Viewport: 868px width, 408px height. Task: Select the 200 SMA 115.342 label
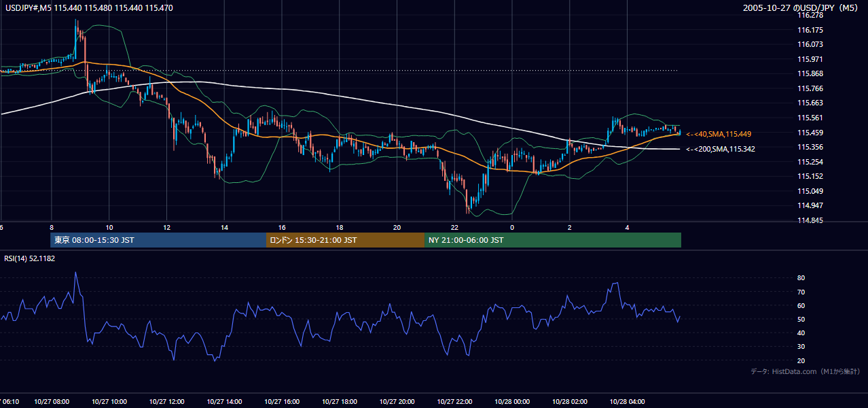(x=721, y=149)
